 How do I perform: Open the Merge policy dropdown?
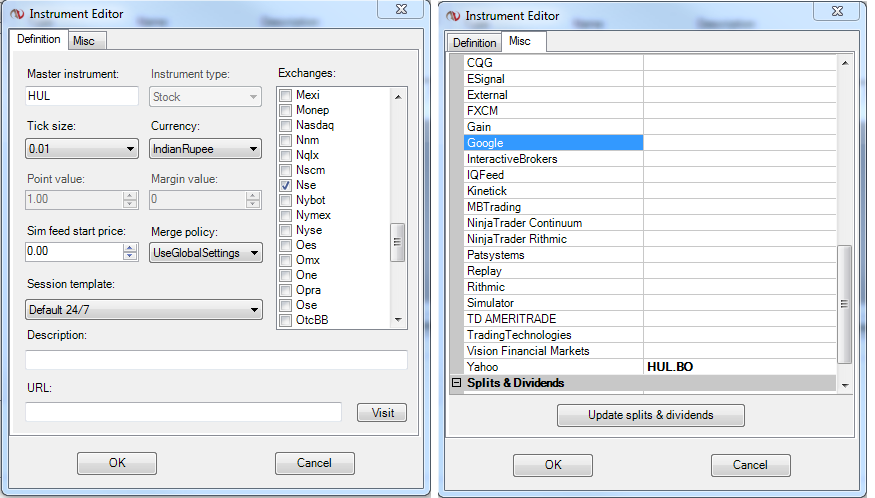[205, 253]
